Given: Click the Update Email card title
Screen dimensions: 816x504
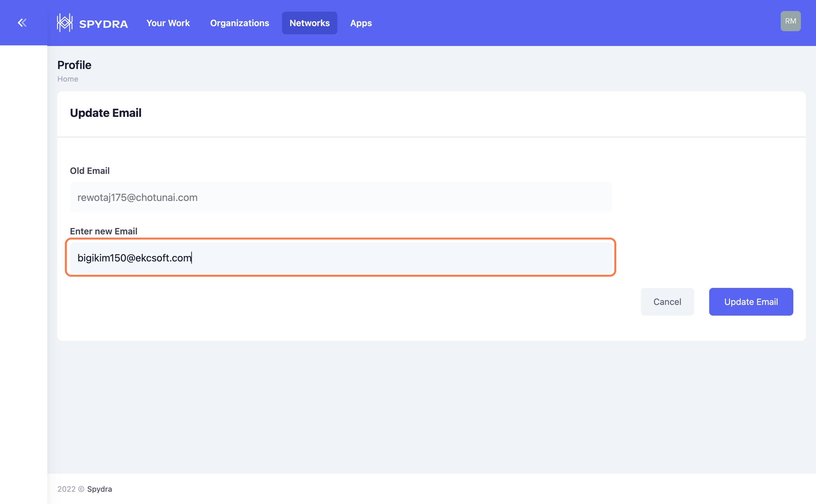Looking at the screenshot, I should 106,113.
